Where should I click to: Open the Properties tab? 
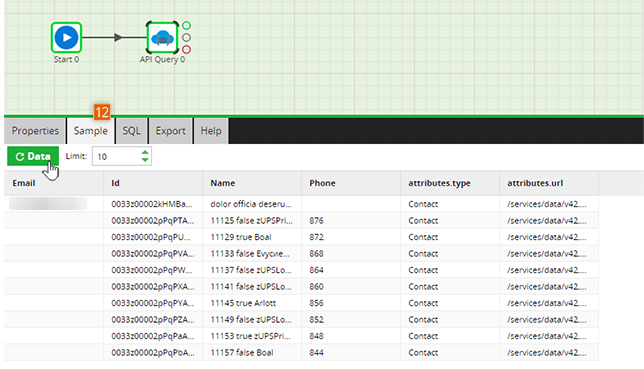pos(35,131)
